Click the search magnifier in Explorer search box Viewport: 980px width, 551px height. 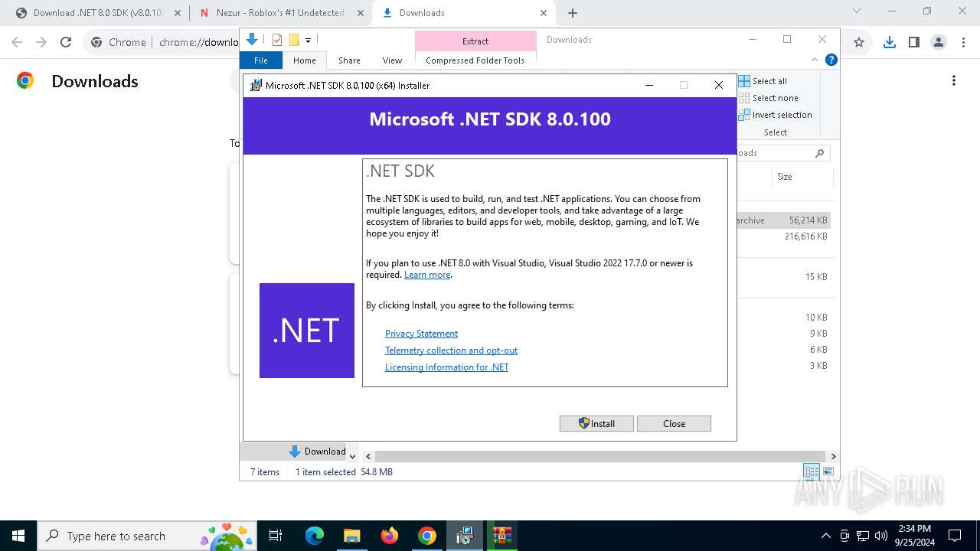[819, 153]
